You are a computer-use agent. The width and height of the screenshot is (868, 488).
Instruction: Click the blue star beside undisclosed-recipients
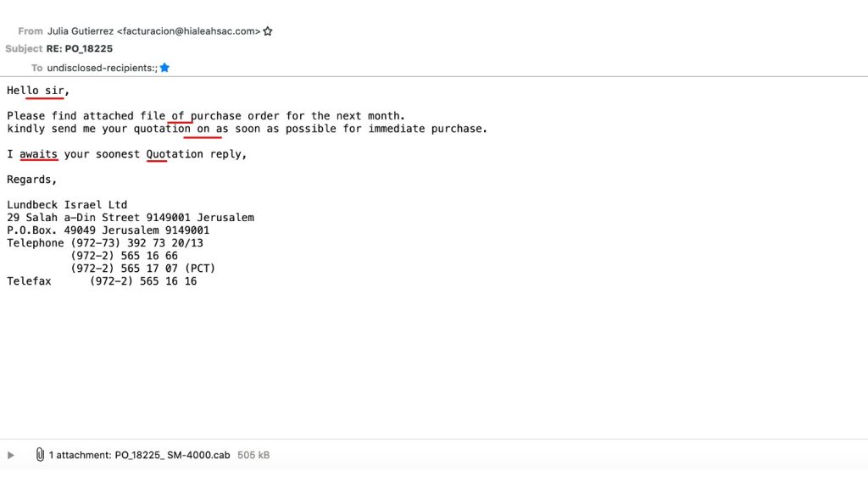pos(164,68)
